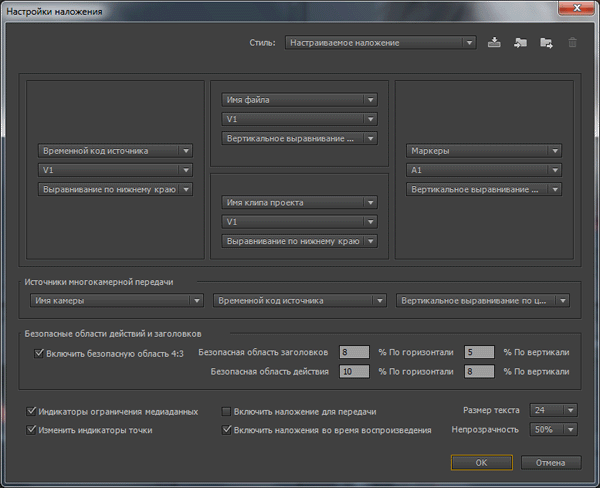Click the Источники многокамерной передачи label

tap(99, 282)
